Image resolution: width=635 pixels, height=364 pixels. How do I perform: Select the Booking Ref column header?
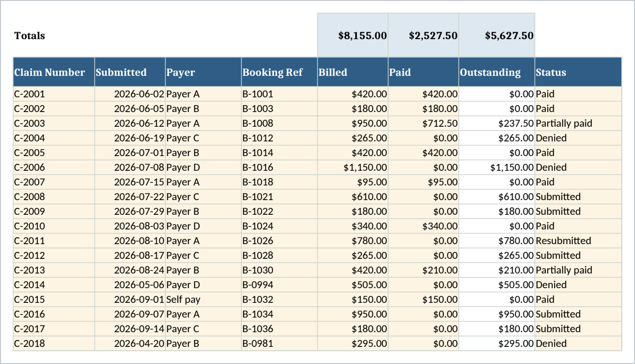click(x=279, y=72)
